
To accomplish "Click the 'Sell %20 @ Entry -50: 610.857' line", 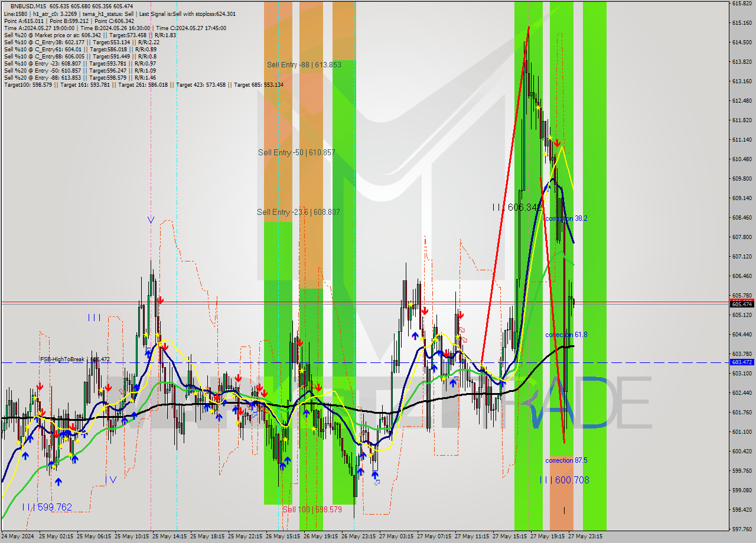I will pyautogui.click(x=80, y=70).
